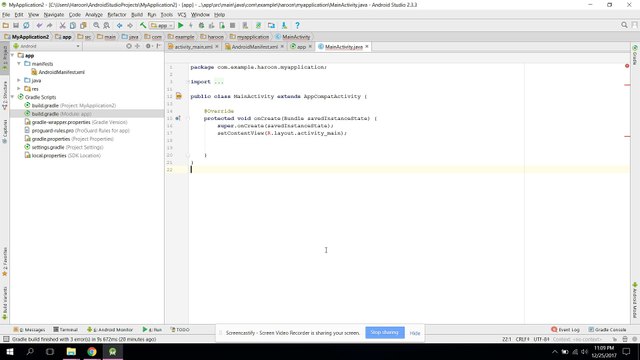640x360 pixels.
Task: Open the Build menu
Action: click(137, 15)
